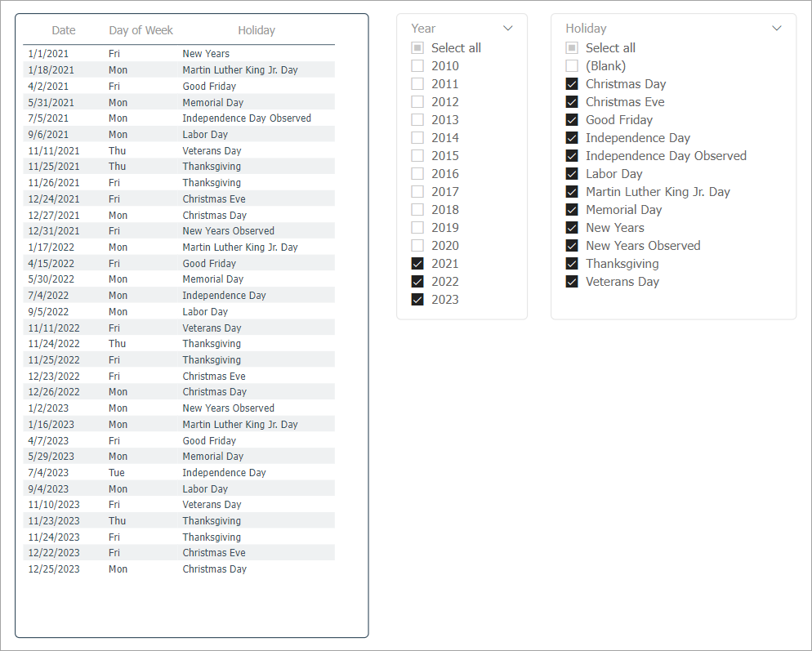Uncheck New Years Observed in Holiday slicer
812x651 pixels.
(x=572, y=246)
